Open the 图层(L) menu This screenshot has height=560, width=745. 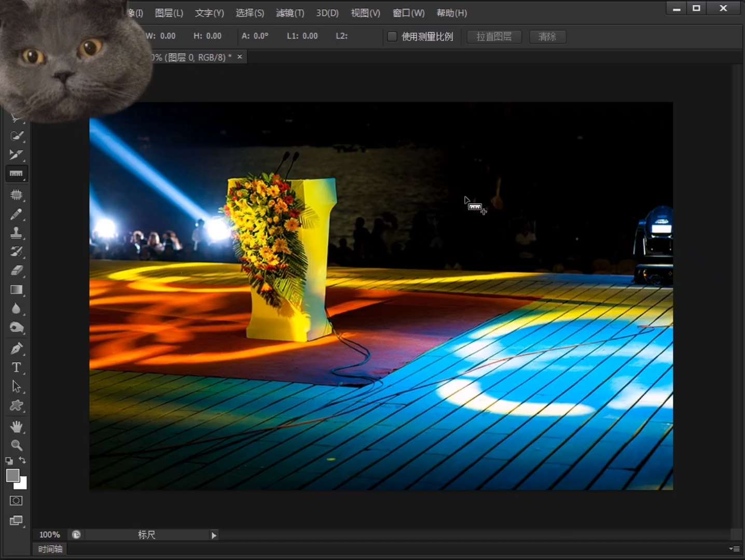(x=169, y=13)
